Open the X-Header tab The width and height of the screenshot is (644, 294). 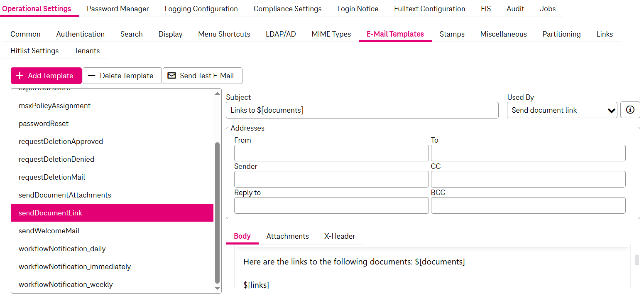pos(339,236)
